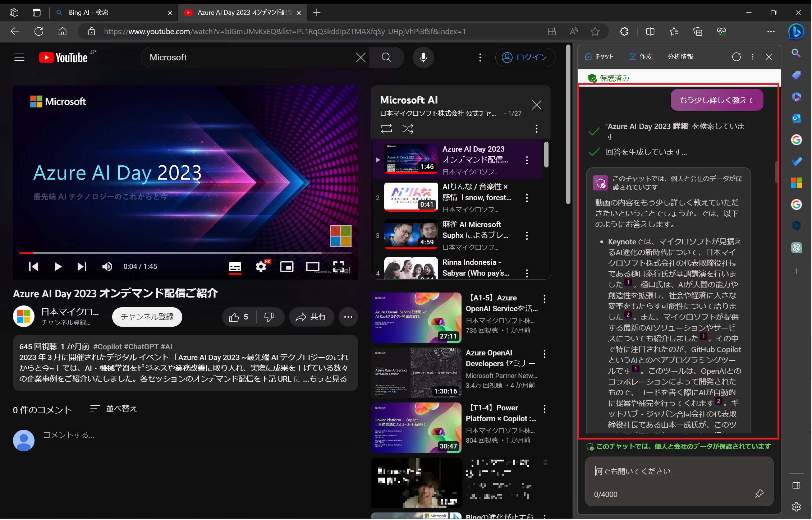Subscribe with the チャンネル登録 button
Viewport: 812px width, 520px height.
point(147,317)
